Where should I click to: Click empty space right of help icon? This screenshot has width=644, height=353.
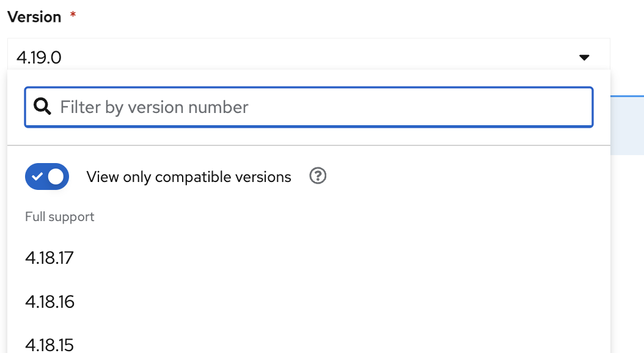point(464,177)
